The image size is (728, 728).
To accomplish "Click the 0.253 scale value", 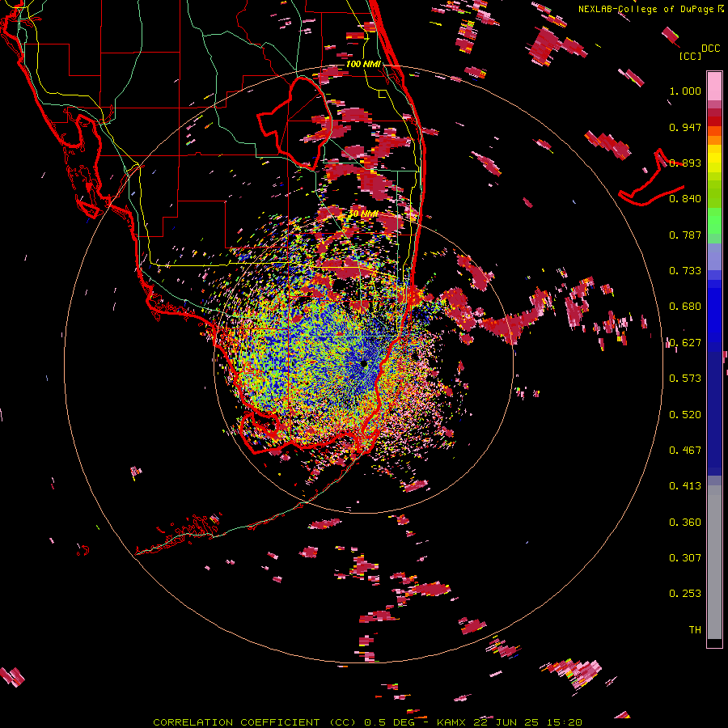I will tap(685, 594).
